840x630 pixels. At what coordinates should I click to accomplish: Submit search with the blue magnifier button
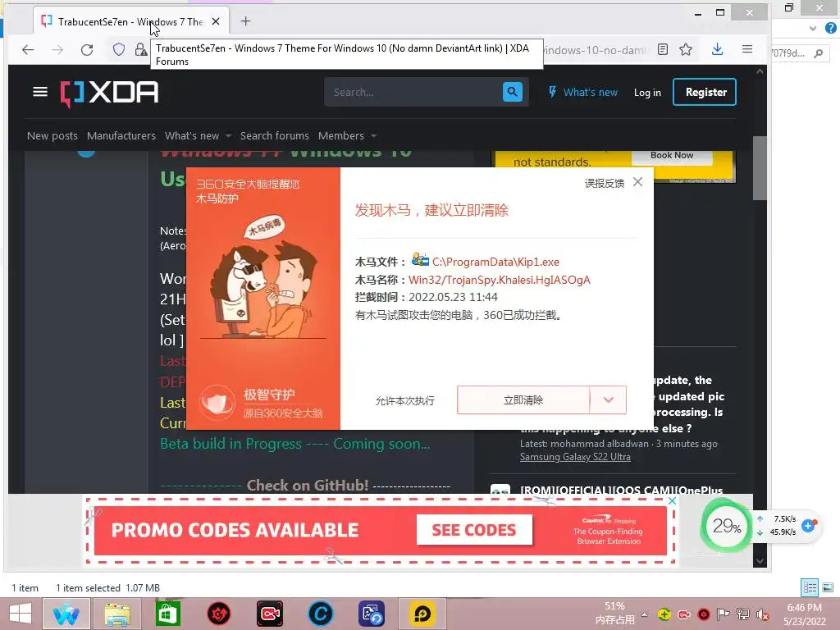pyautogui.click(x=513, y=92)
